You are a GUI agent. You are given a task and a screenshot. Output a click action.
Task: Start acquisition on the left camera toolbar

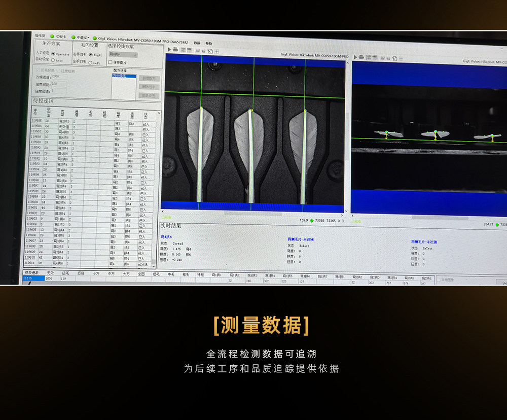tap(169, 50)
